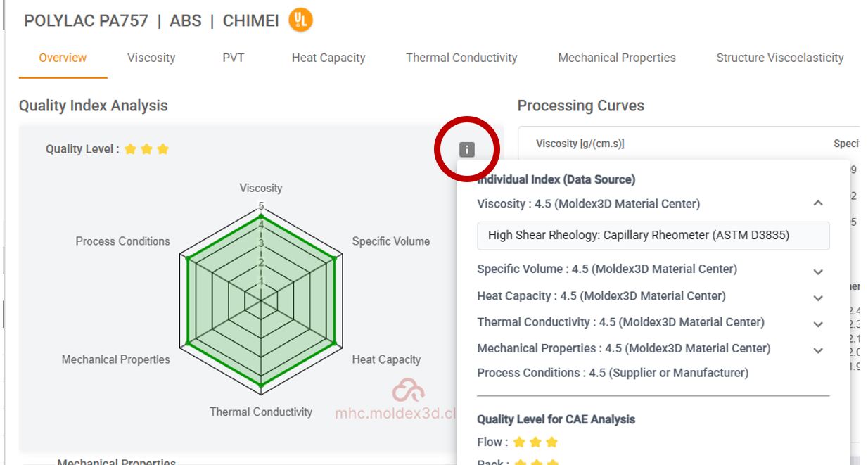Click the Individual Index (Data Source) heading
This screenshot has height=465, width=868.
(556, 179)
